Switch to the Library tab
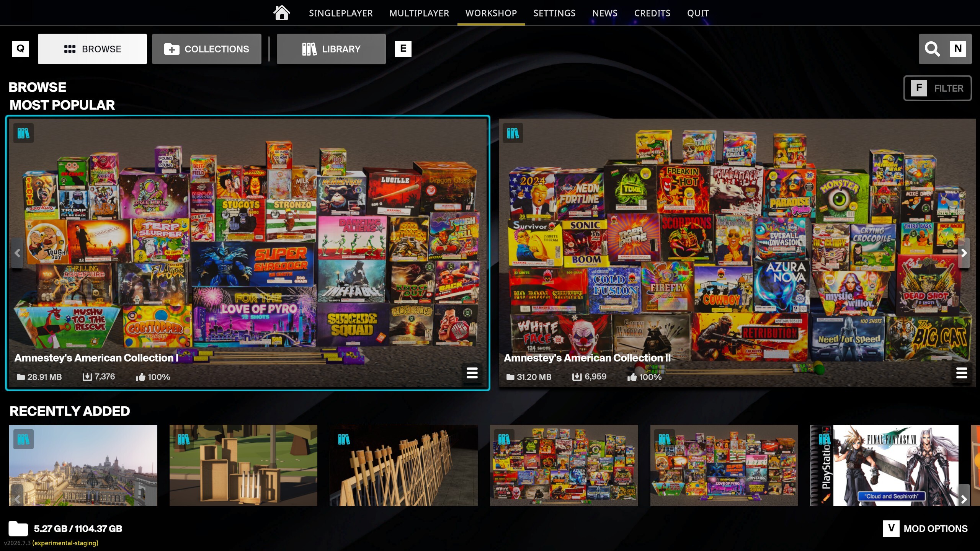 pyautogui.click(x=331, y=49)
